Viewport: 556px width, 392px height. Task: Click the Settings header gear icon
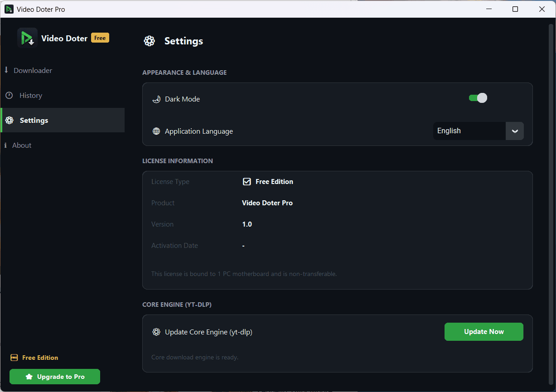coord(150,41)
